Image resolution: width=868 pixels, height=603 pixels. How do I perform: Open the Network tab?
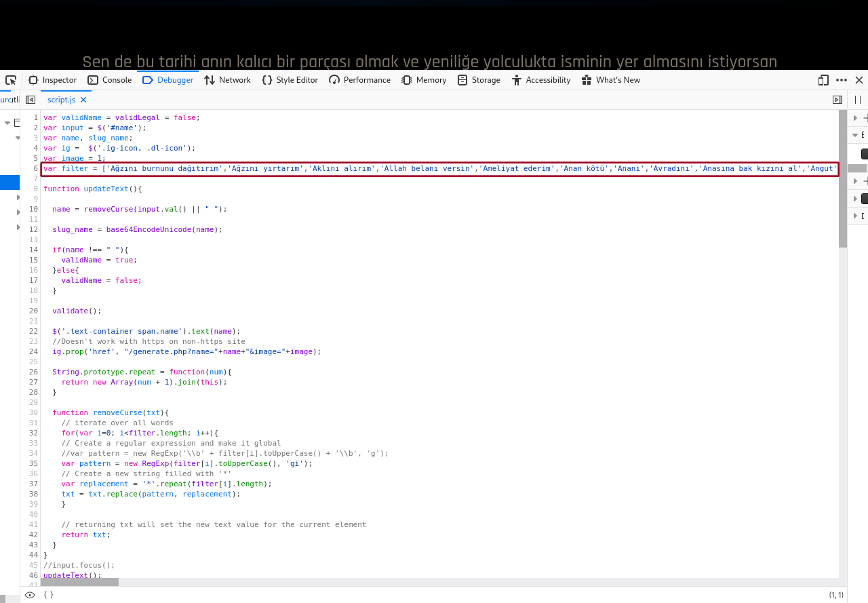click(227, 80)
